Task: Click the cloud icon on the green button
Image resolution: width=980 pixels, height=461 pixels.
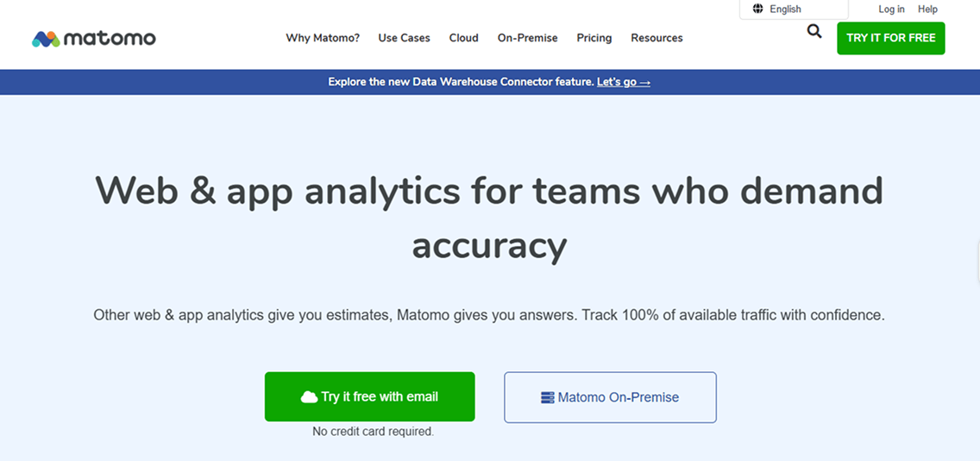Action: tap(309, 397)
